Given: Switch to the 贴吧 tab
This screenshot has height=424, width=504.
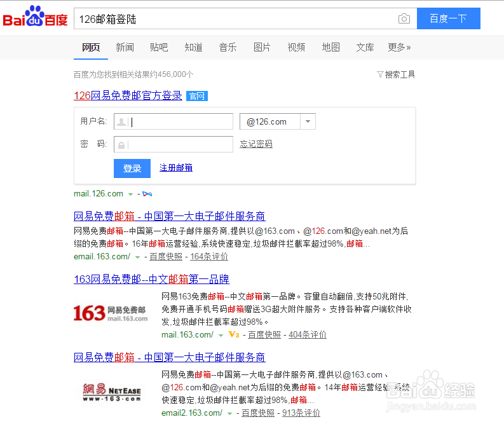Looking at the screenshot, I should pos(159,47).
